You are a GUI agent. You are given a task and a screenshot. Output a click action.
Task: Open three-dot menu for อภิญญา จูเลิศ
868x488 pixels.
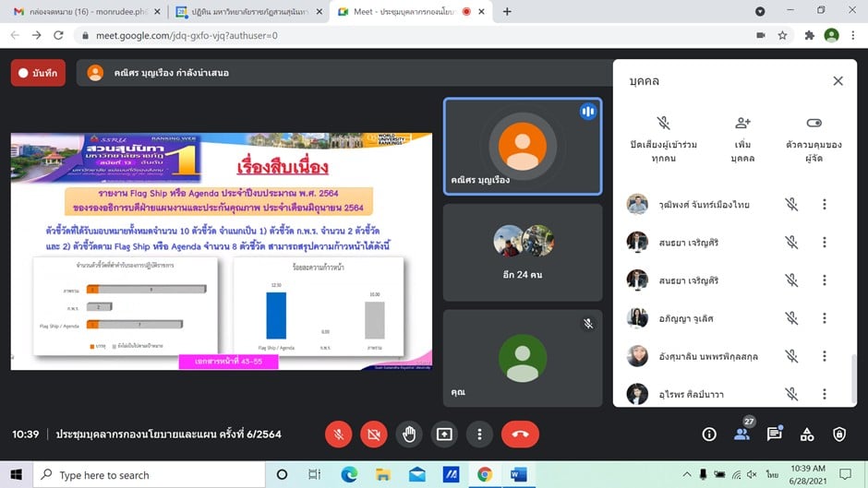[x=825, y=318]
